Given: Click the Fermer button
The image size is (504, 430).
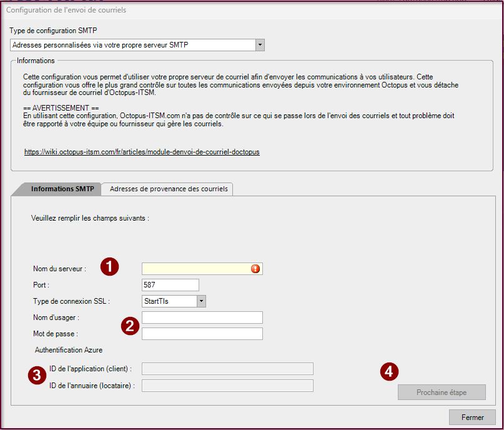Looking at the screenshot, I should pos(472,417).
